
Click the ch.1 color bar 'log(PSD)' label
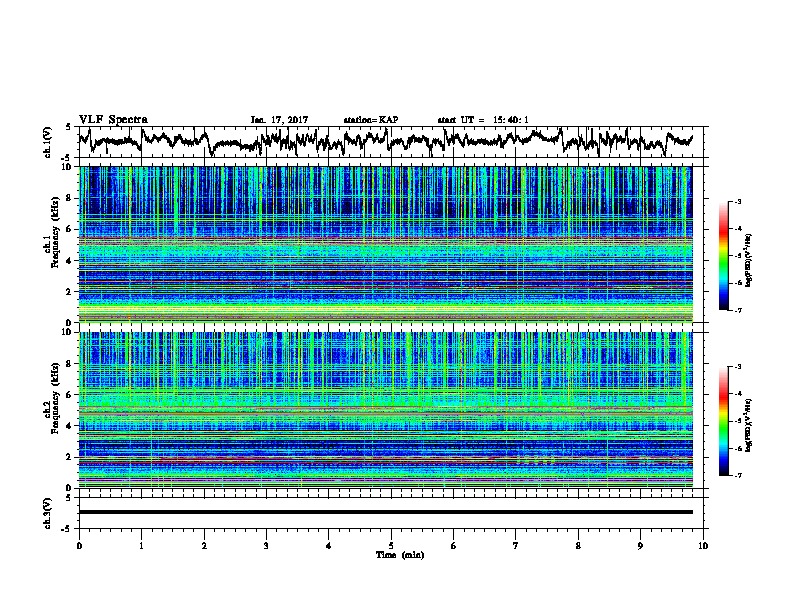tap(748, 261)
